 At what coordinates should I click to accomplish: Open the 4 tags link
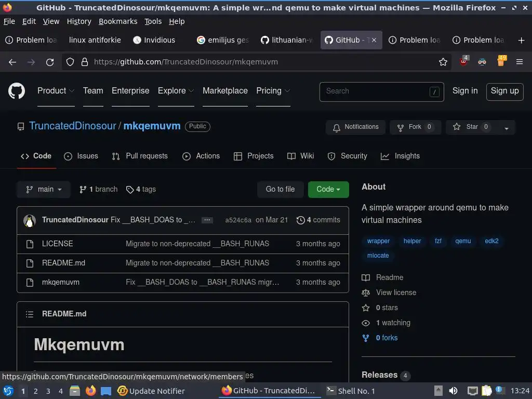coord(141,189)
